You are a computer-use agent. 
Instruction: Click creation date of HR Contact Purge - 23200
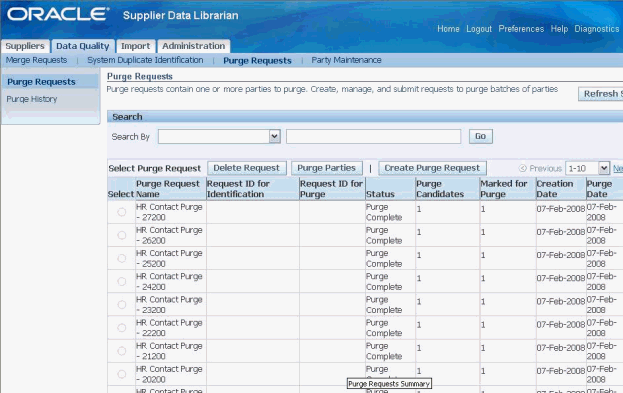561,302
